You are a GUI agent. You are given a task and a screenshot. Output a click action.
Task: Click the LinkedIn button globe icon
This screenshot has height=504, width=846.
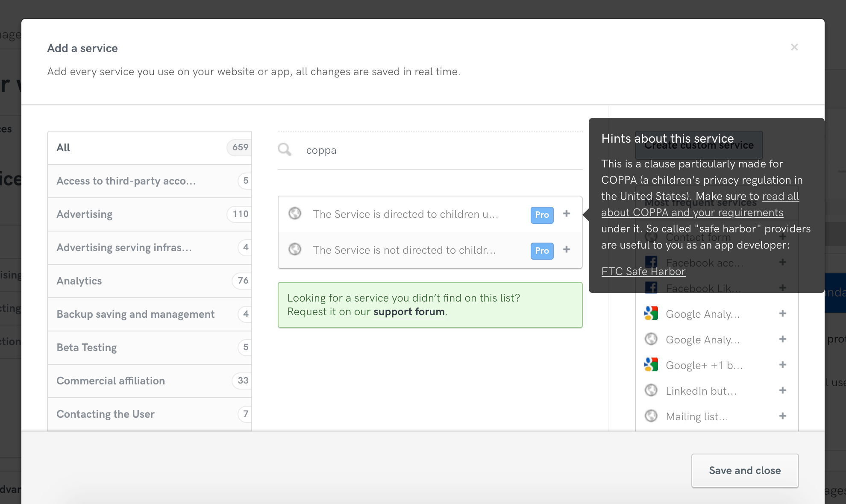651,390
